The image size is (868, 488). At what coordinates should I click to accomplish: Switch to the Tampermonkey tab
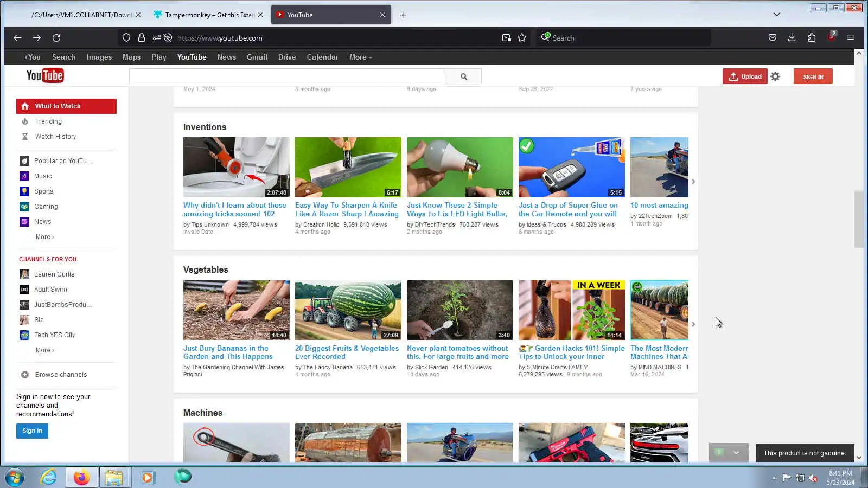point(208,15)
